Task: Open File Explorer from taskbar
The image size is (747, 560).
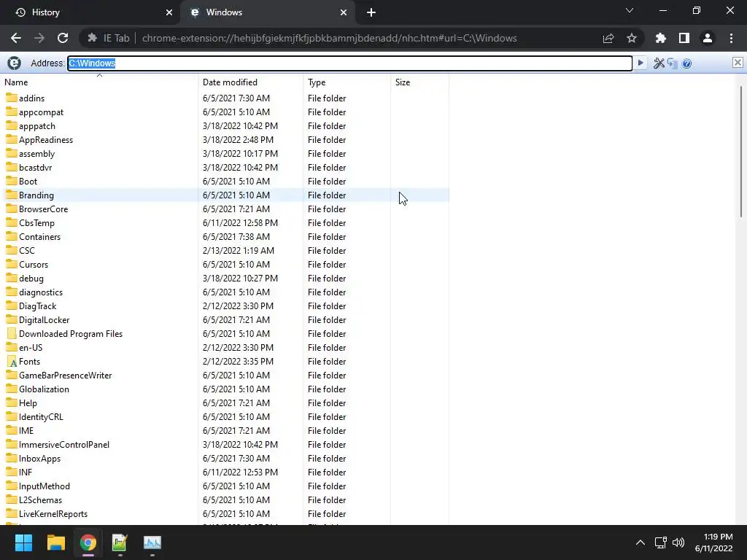Action: coord(55,542)
